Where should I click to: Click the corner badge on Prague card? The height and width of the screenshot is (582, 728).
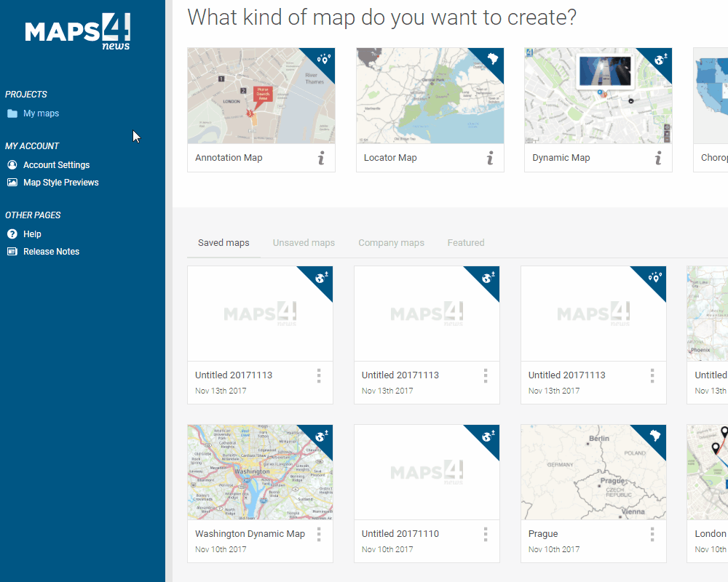point(655,436)
